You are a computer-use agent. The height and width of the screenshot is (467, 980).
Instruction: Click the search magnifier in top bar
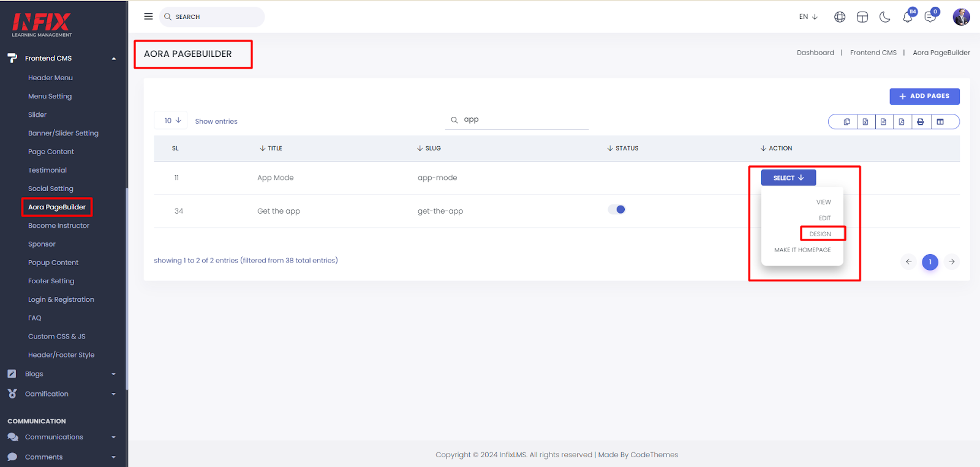168,17
